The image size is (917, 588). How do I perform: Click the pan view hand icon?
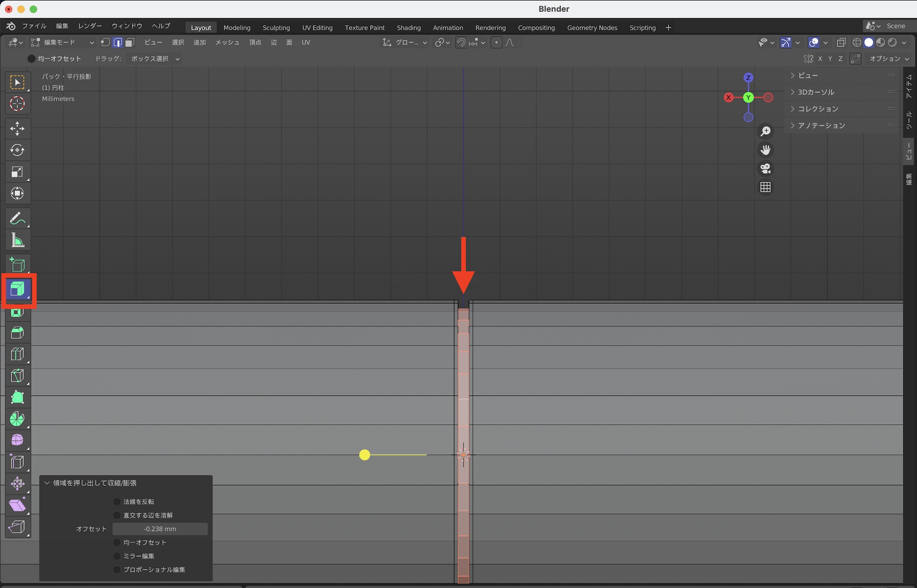pos(765,150)
